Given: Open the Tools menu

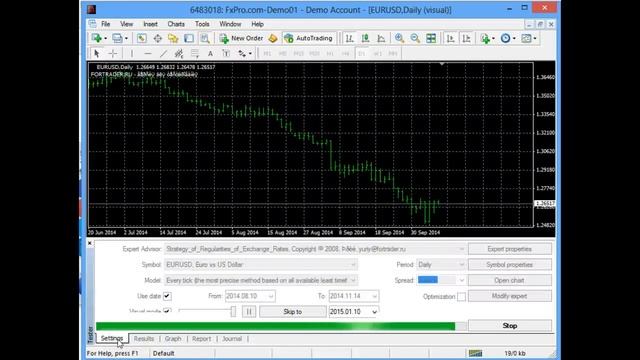Looking at the screenshot, I should tap(202, 24).
